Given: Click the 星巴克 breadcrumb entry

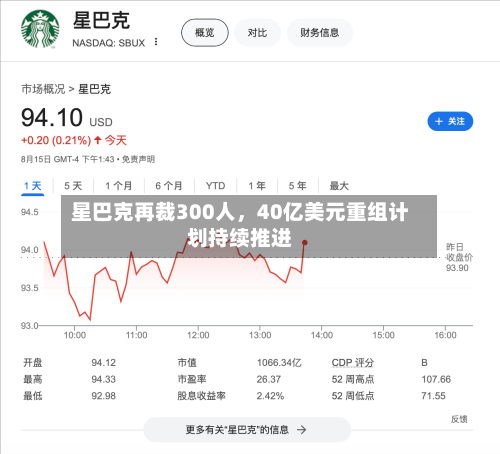Looking at the screenshot, I should pos(94,89).
